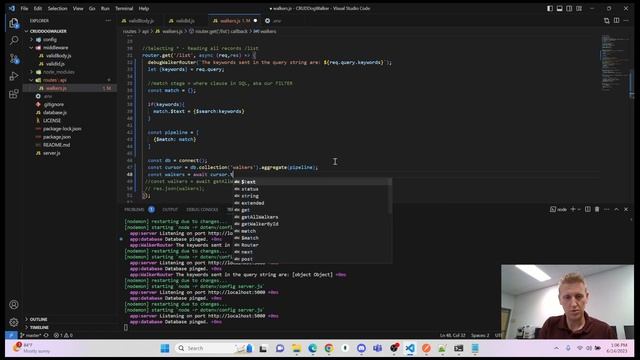Select the node terminal shell label
Viewport: 640px width, 360px height.
coord(558,209)
